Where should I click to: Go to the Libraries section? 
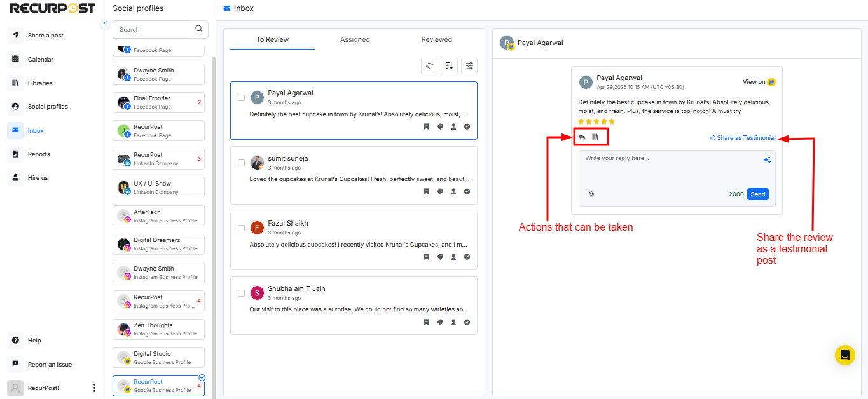pos(40,83)
